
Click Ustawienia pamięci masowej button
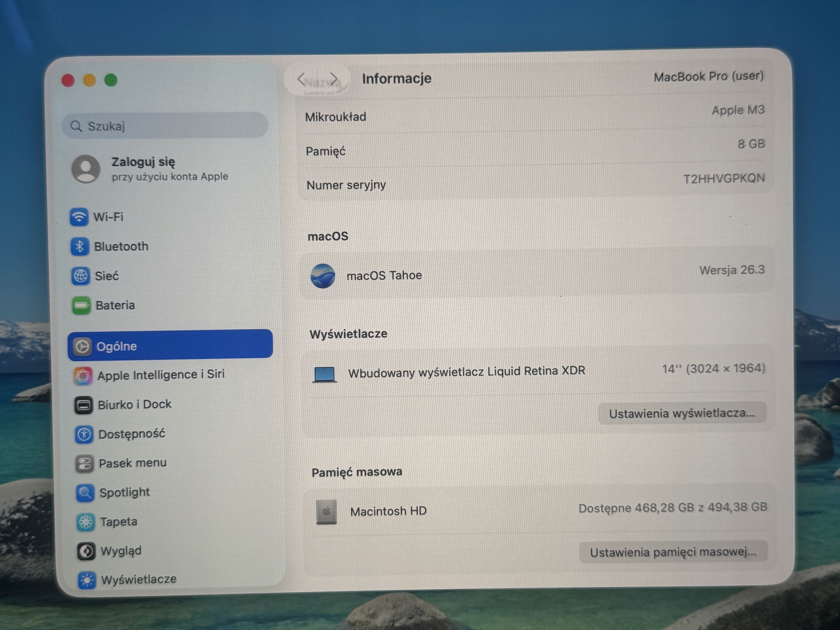673,552
